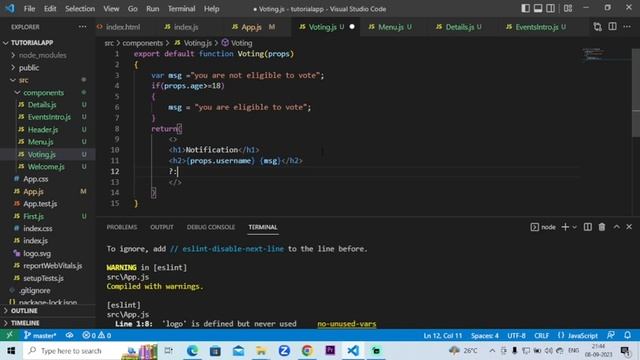Open editor more actions ellipsis
The width and height of the screenshot is (640, 360).
(627, 27)
